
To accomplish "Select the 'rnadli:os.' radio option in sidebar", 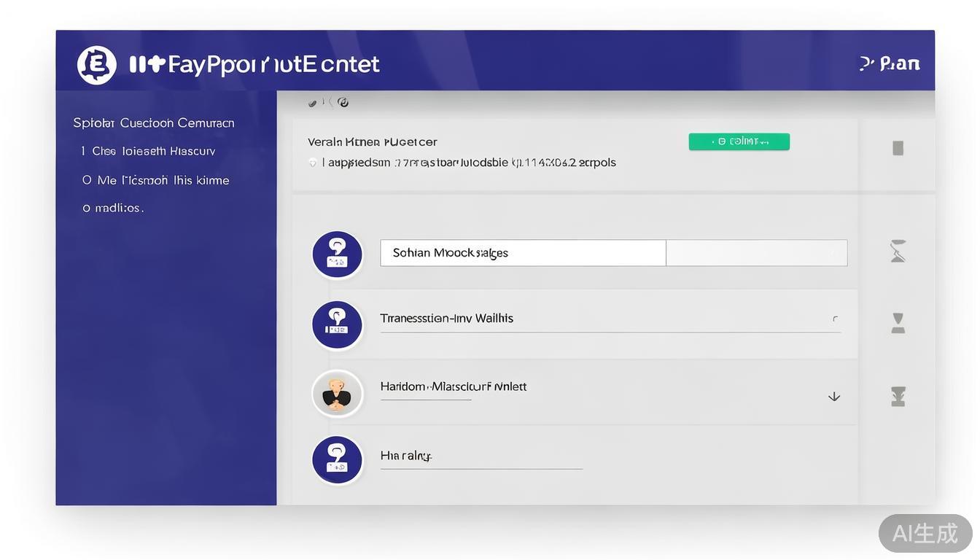I will (x=87, y=209).
